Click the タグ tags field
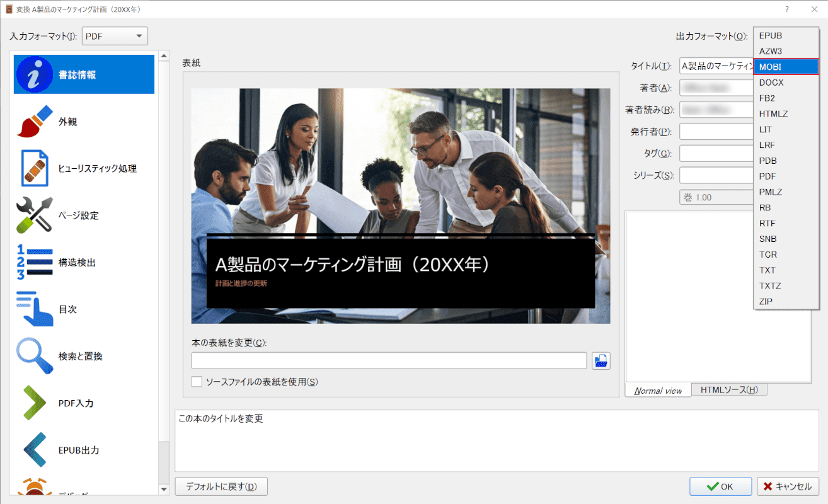 click(716, 153)
